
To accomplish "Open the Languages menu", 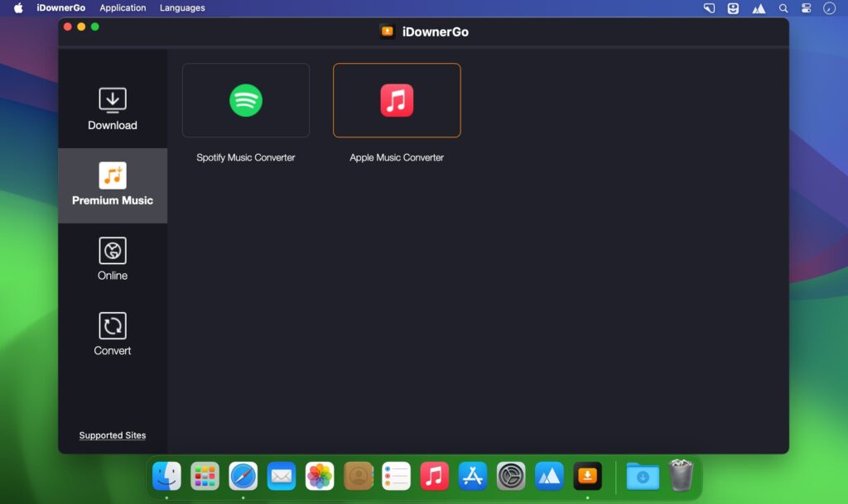I will click(181, 7).
